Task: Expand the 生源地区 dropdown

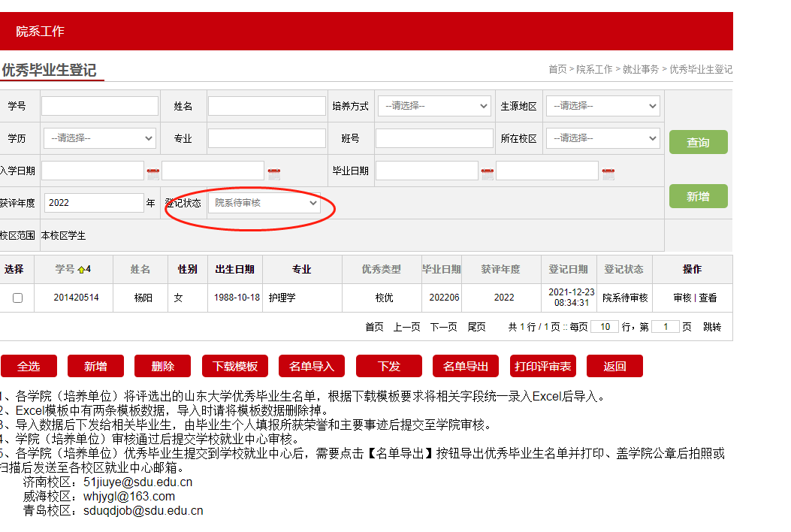Action: coord(602,107)
